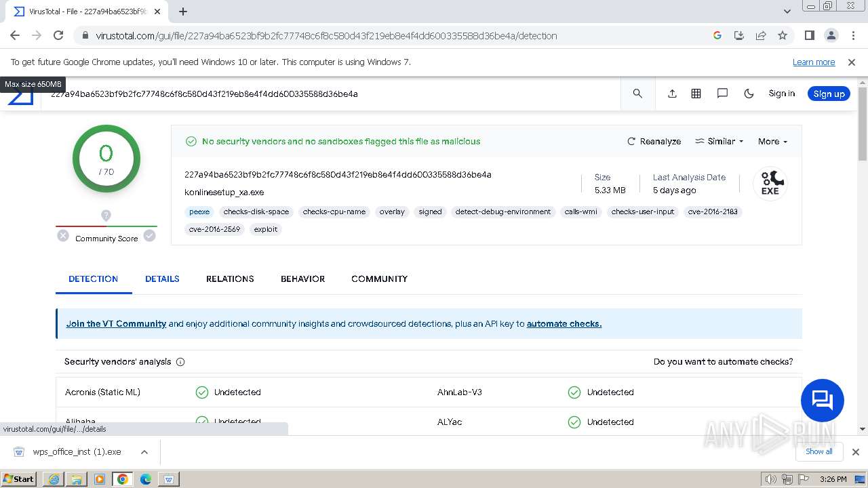
Task: Select the cve-2016-2569 tag
Action: coord(214,229)
